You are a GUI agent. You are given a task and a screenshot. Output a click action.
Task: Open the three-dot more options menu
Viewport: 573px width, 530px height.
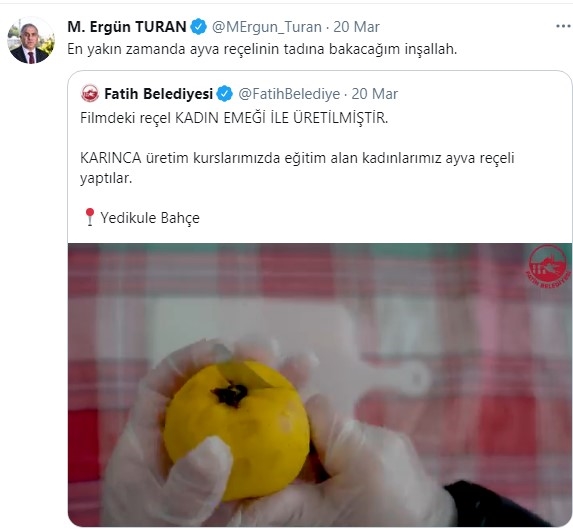[x=563, y=26]
